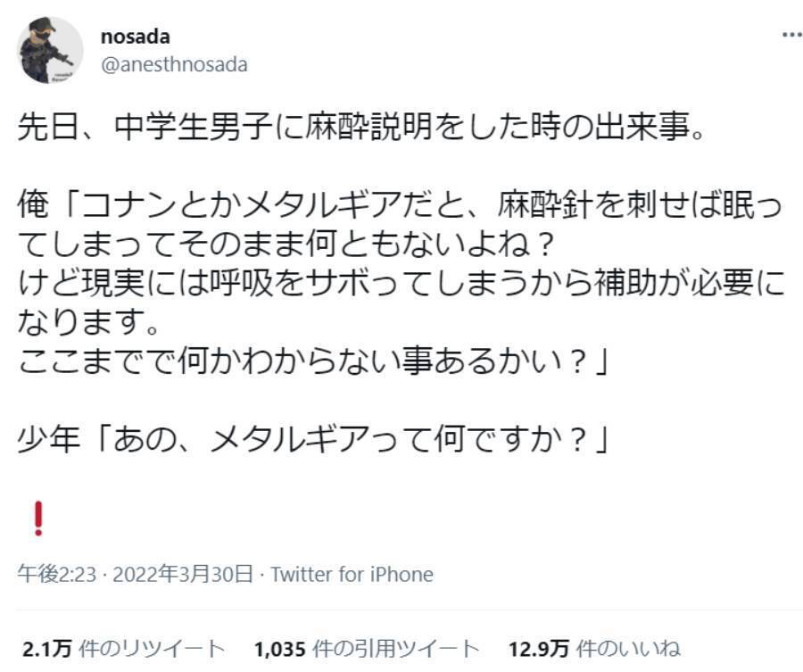Visit the @anesthnosada handle

point(176,64)
